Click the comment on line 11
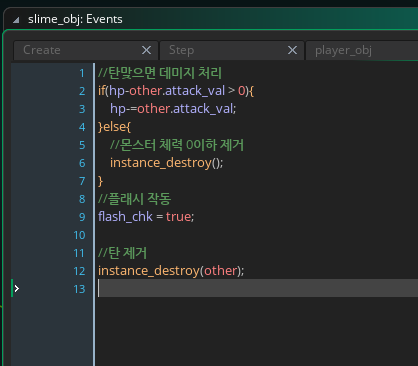The height and width of the screenshot is (366, 418). pos(122,253)
